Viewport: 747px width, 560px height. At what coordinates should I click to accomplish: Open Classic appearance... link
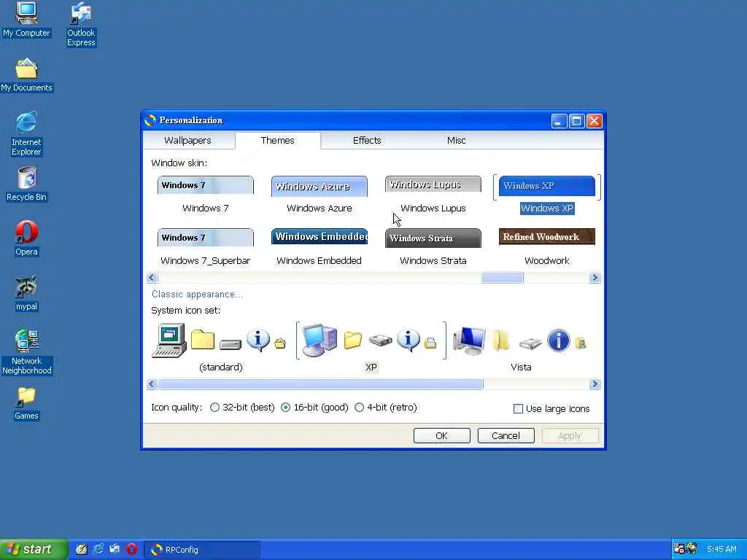click(197, 295)
